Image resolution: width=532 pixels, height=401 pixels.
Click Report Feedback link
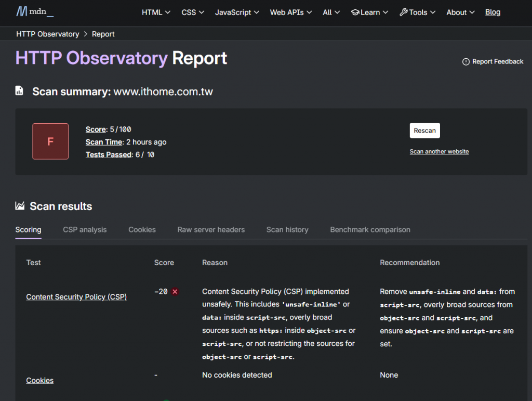tap(493, 62)
